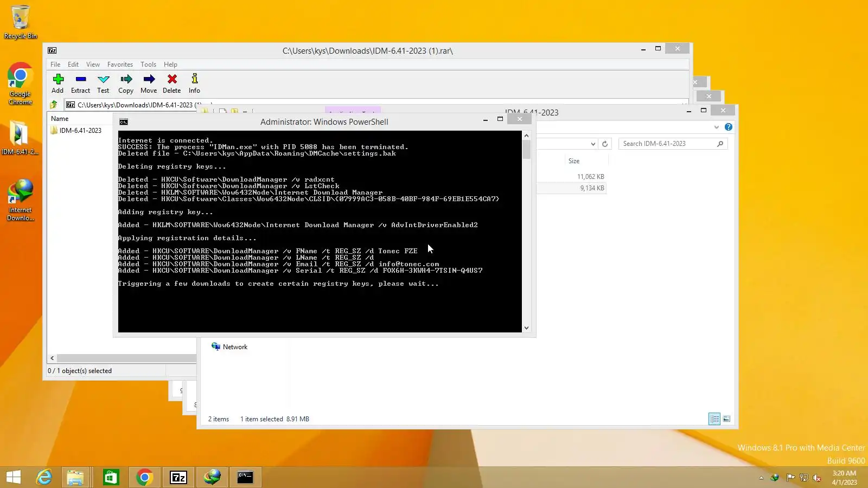The width and height of the screenshot is (868, 488).
Task: Switch to Chrome on the taskbar
Action: [144, 477]
